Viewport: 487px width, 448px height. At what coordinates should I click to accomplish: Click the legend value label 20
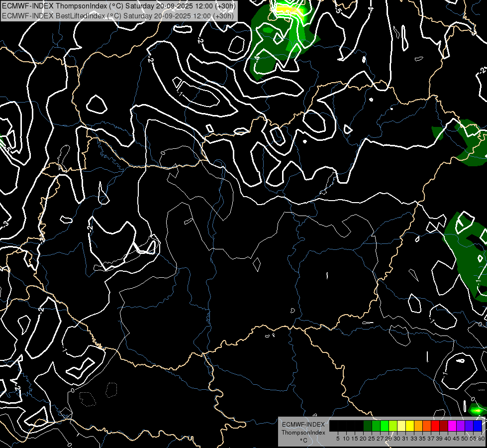tap(363, 439)
